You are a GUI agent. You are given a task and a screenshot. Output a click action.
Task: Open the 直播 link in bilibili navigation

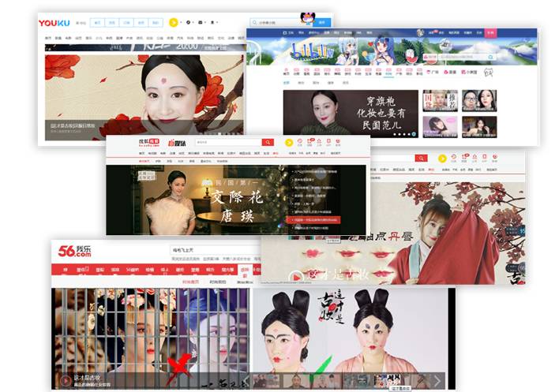click(450, 72)
